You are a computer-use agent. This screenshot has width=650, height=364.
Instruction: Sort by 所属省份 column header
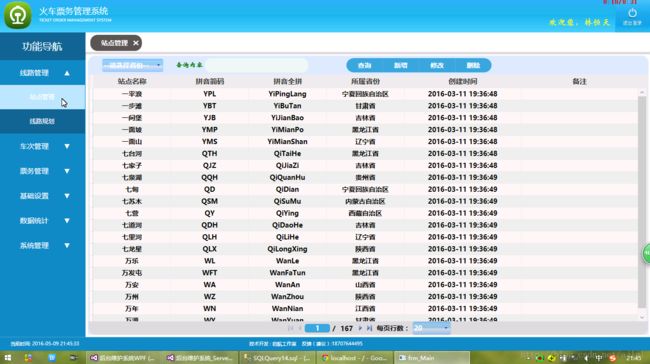(x=365, y=82)
